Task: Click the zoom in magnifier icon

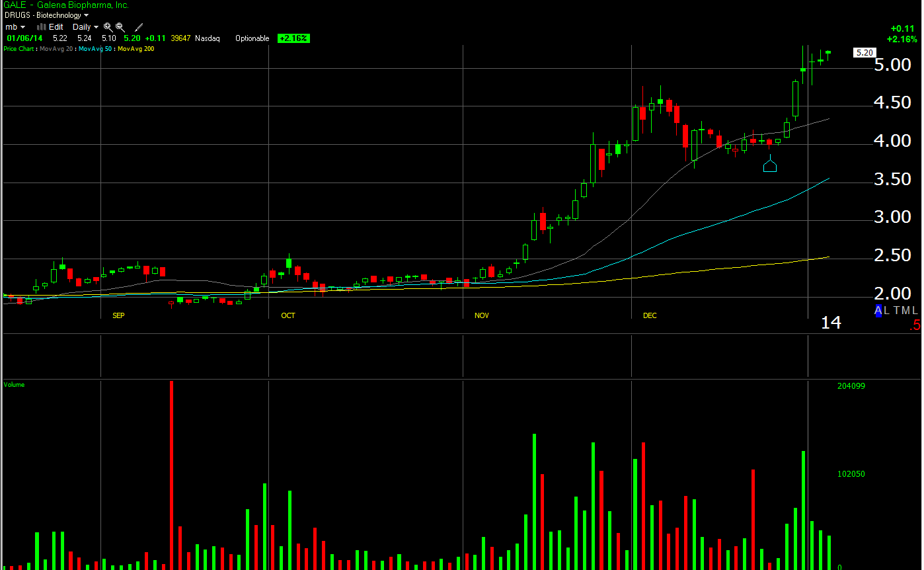Action: tap(108, 27)
